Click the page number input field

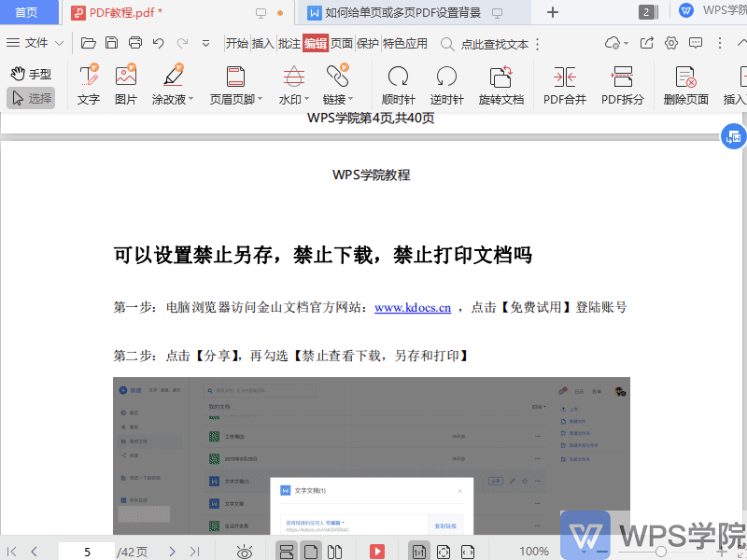coord(87,552)
